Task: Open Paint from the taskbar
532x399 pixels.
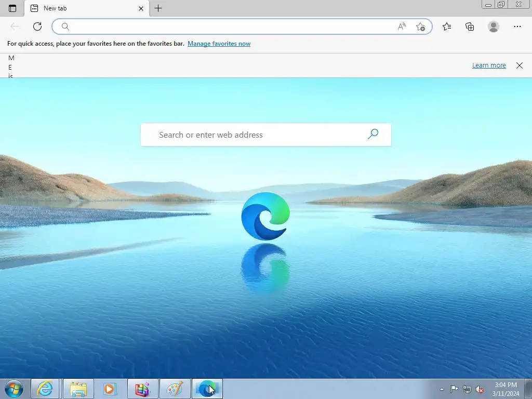Action: coord(175,389)
